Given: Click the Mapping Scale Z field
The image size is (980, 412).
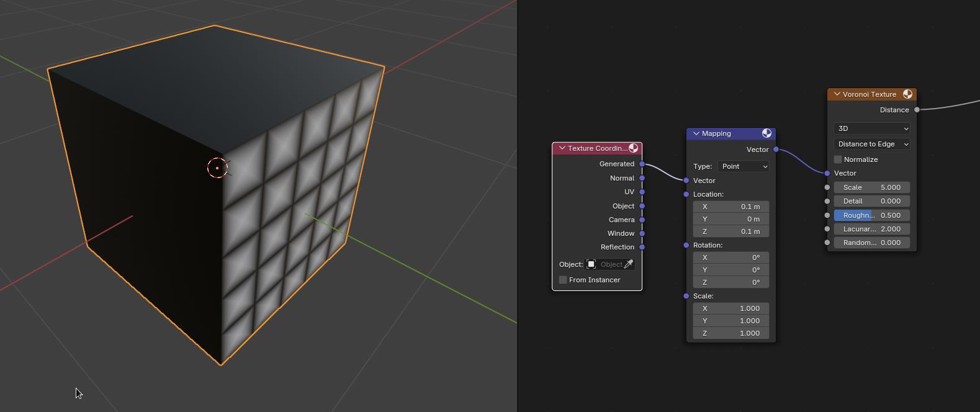Looking at the screenshot, I should 731,333.
